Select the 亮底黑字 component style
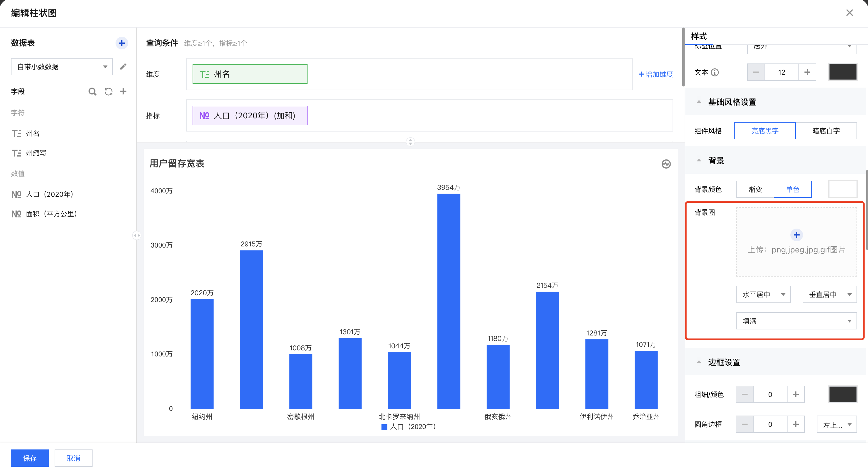Image resolution: width=868 pixels, height=471 pixels. click(x=764, y=131)
